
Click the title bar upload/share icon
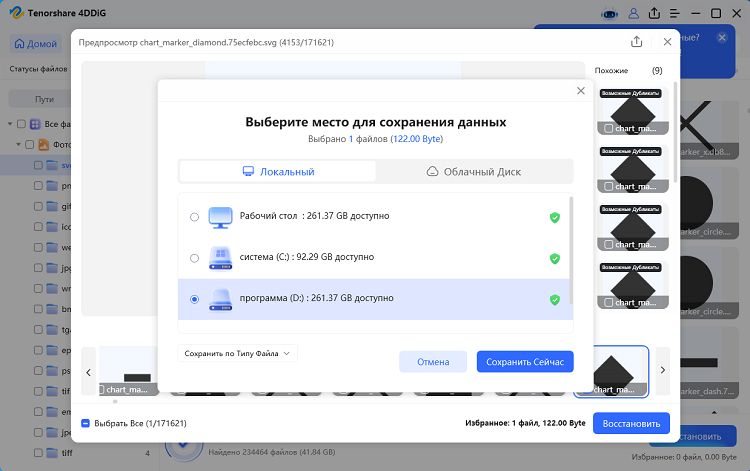click(654, 13)
